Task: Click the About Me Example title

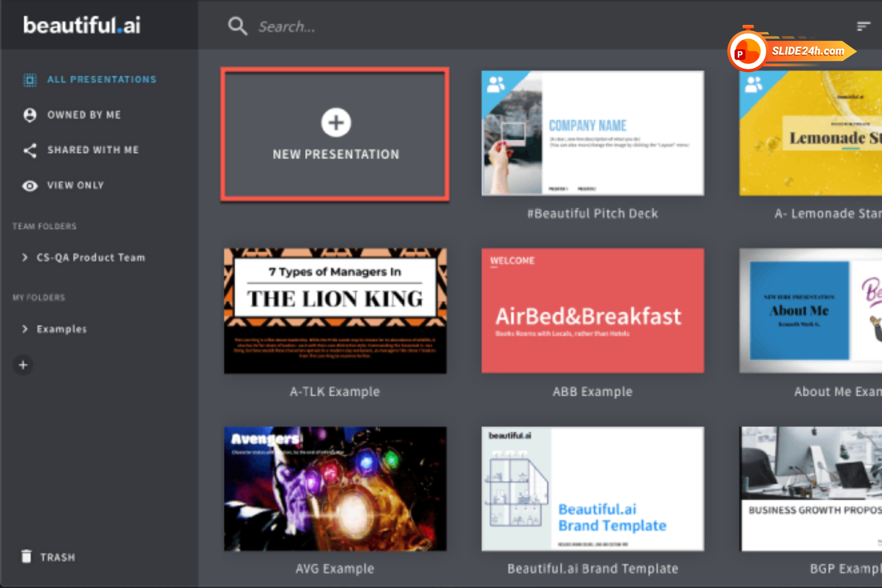Action: [x=838, y=392]
